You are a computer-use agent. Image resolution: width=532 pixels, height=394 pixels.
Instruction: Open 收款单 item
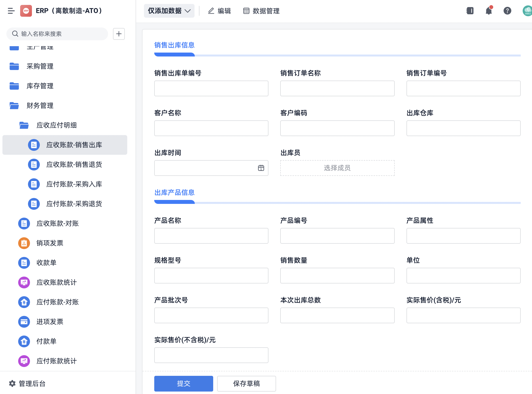point(65,263)
